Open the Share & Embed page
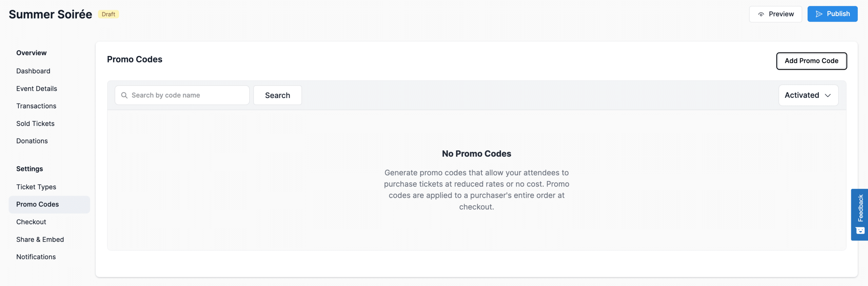 coord(40,239)
